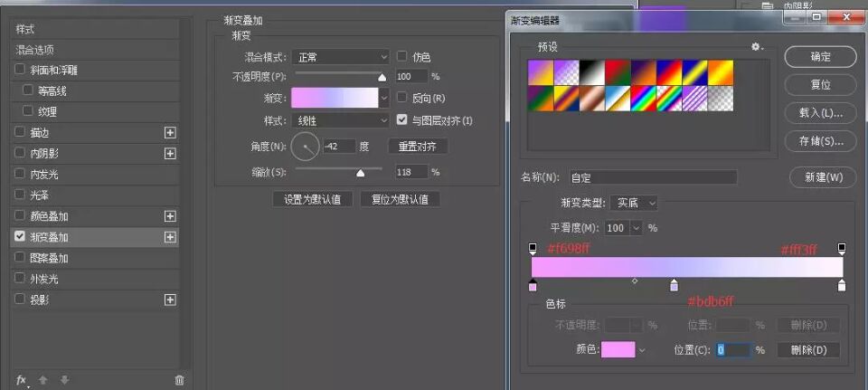The image size is (868, 390).
Task: Pick the orange-yellow-orange gradient preset
Action: (721, 72)
